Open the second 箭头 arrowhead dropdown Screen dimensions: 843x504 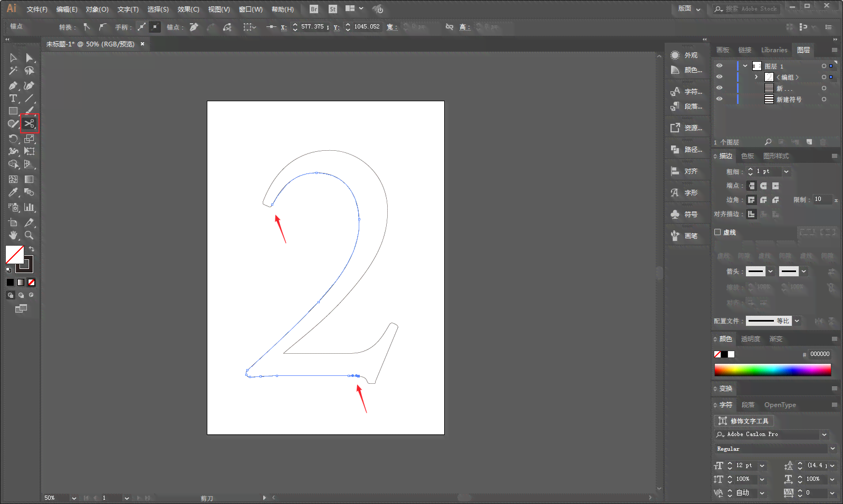point(803,272)
